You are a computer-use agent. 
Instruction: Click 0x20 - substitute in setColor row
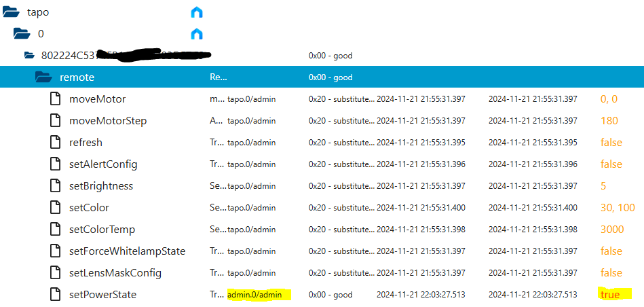[341, 208]
